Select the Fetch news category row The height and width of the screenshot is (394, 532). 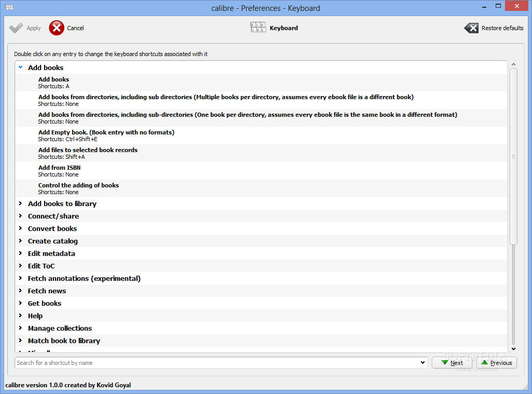(x=47, y=291)
